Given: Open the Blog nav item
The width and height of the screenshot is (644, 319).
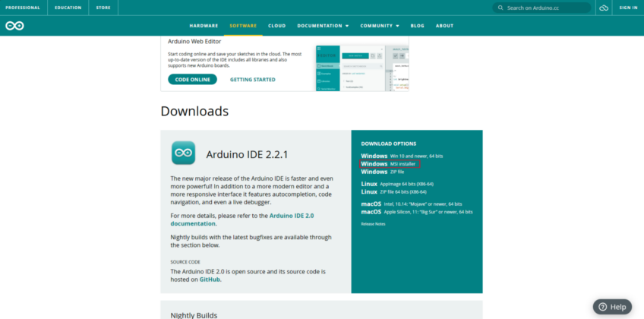Looking at the screenshot, I should pos(417,26).
